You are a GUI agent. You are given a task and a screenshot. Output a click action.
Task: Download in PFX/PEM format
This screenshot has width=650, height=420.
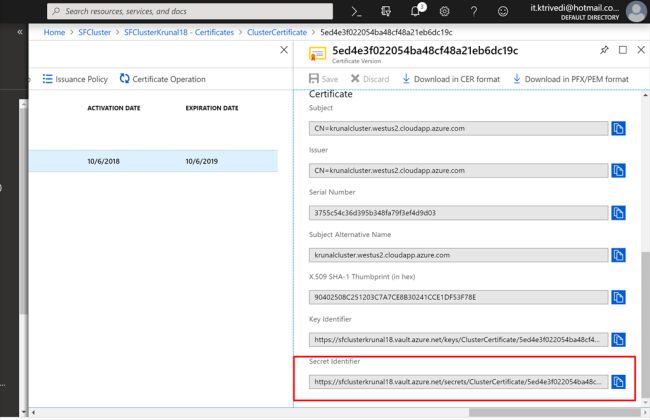[571, 79]
